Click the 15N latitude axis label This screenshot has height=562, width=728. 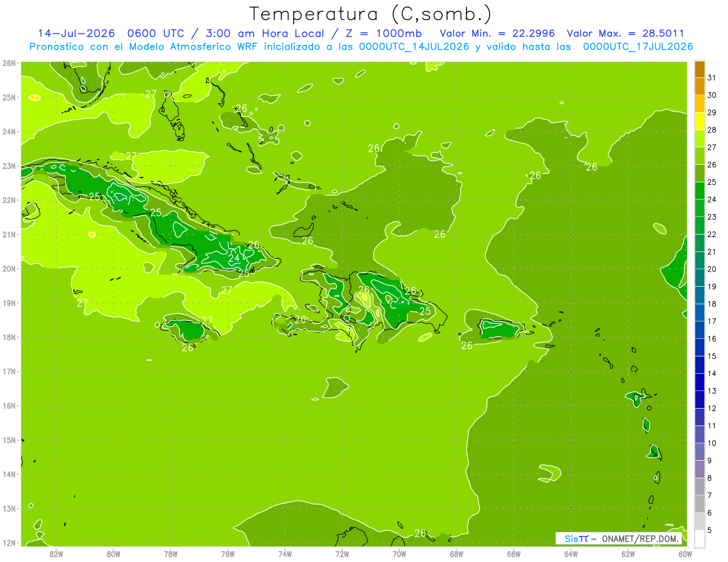pos(8,440)
